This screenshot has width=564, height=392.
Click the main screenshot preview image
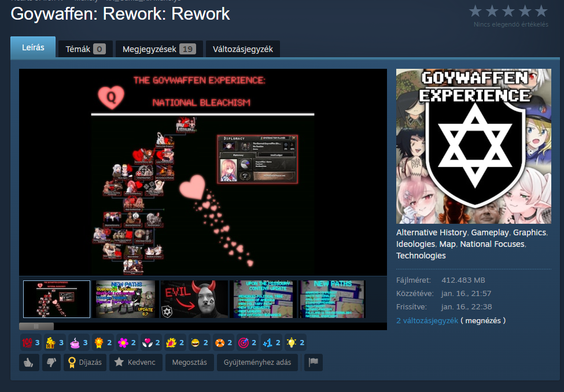tap(203, 172)
